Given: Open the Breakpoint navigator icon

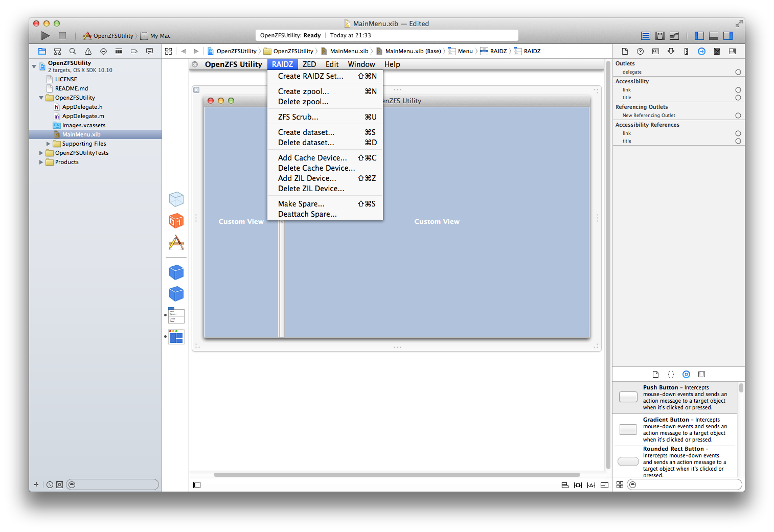Looking at the screenshot, I should [x=134, y=51].
